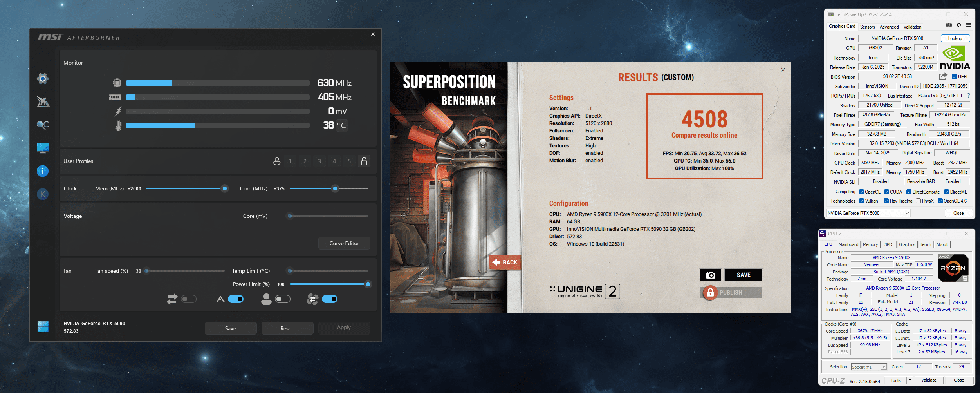Expand the Tools dropdown arrow in CPU-Z
The image size is (980, 393).
(x=910, y=380)
